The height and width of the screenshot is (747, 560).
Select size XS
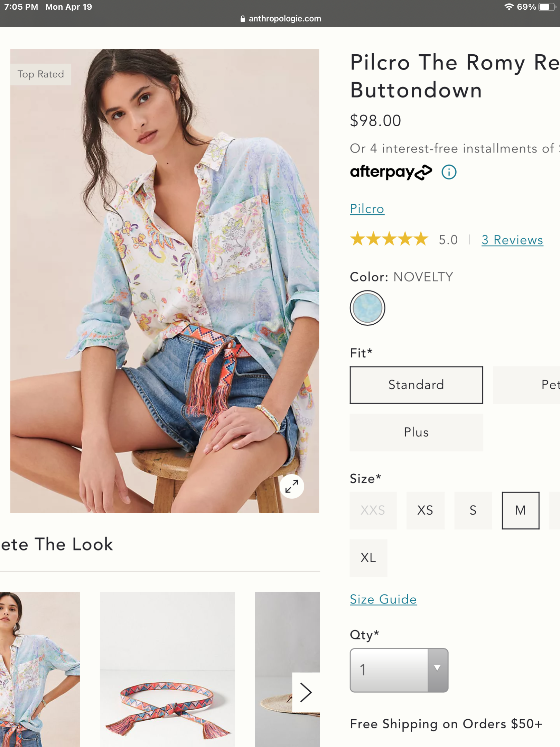(x=425, y=510)
